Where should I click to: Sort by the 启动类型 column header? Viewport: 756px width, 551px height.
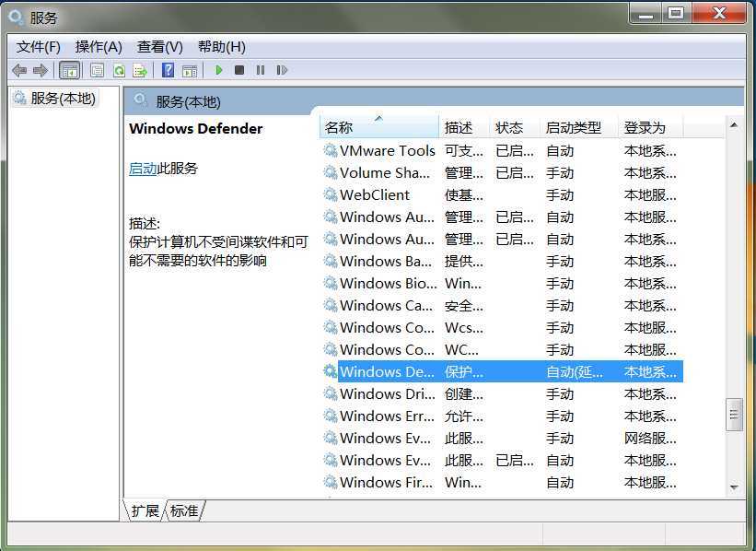(x=579, y=128)
